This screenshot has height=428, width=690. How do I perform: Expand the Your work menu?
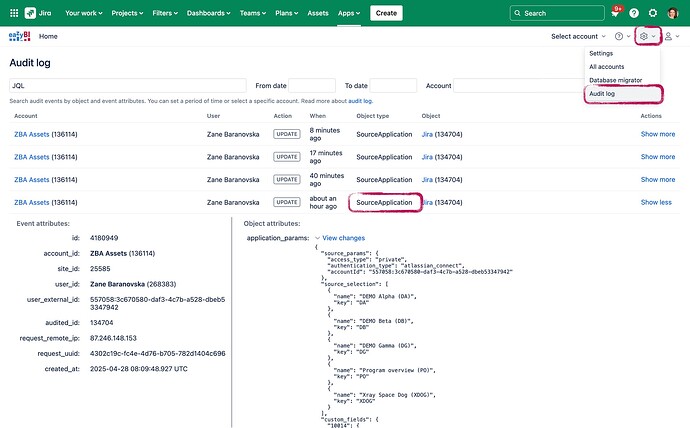(x=84, y=13)
